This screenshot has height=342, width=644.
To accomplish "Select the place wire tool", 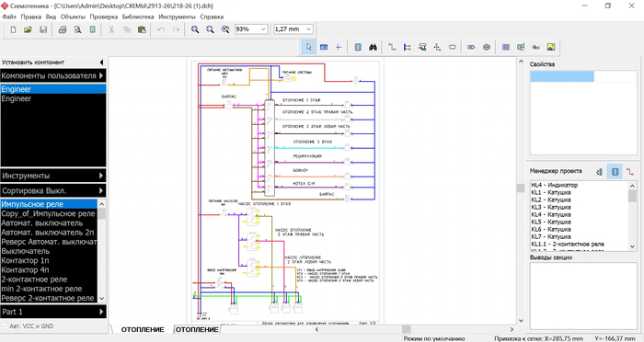I will [392, 47].
